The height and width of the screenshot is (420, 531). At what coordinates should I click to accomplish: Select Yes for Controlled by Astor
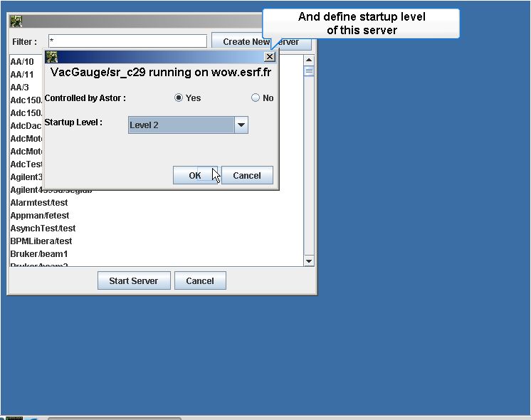pyautogui.click(x=179, y=98)
